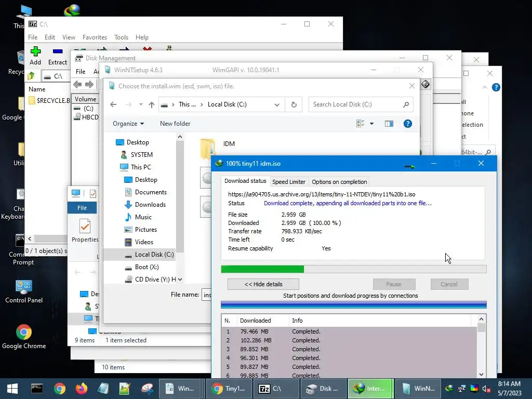The height and width of the screenshot is (399, 532).
Task: Select $RECYCLE.BIN entry in 7-Zip
Action: pyautogui.click(x=49, y=100)
